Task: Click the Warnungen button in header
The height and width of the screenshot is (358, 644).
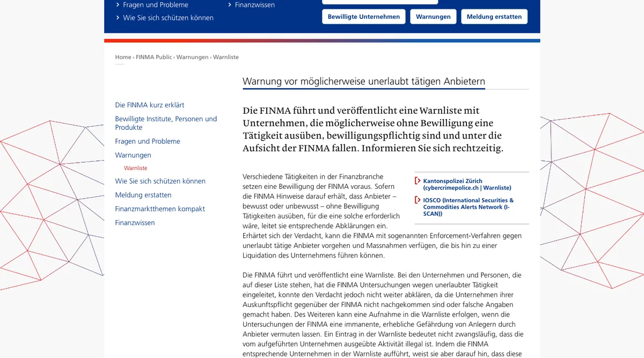Action: (x=433, y=17)
